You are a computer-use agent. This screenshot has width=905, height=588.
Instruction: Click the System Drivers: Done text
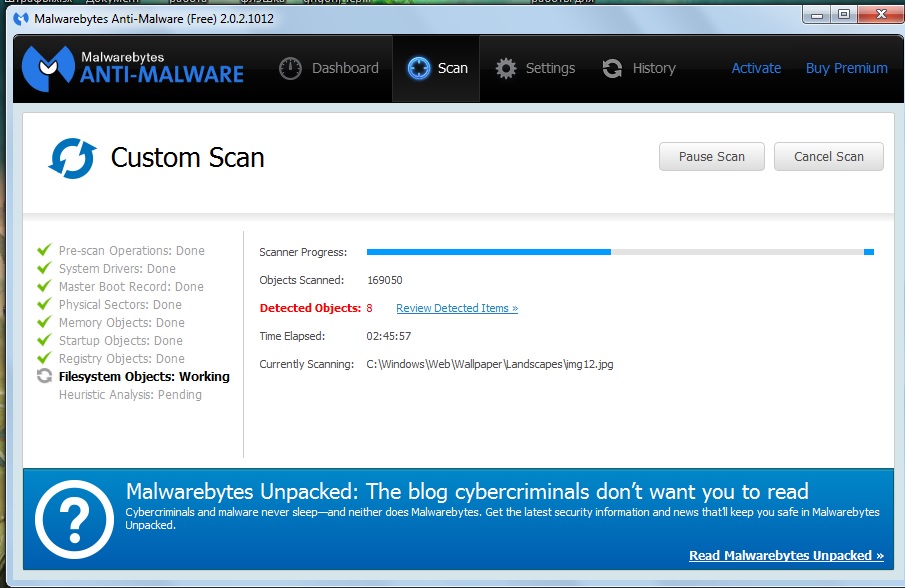(117, 268)
